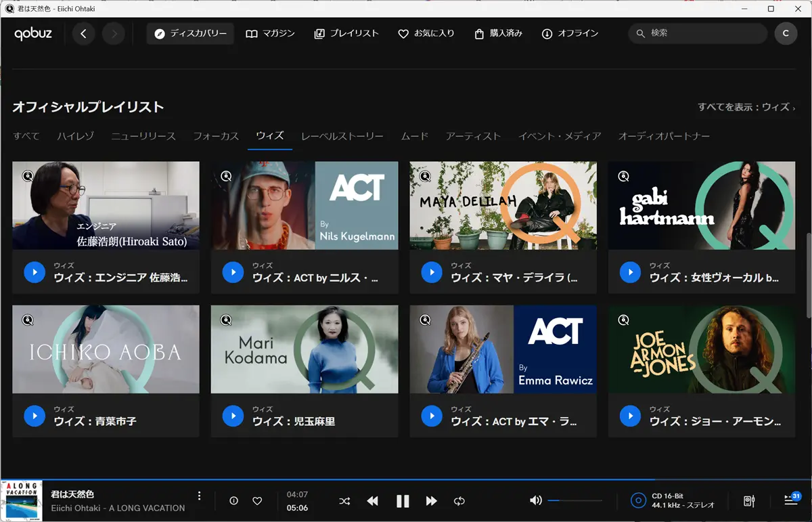Viewport: 812px width, 522px height.
Task: Open the ACT by Emma Rawicz cover
Action: coord(503,349)
